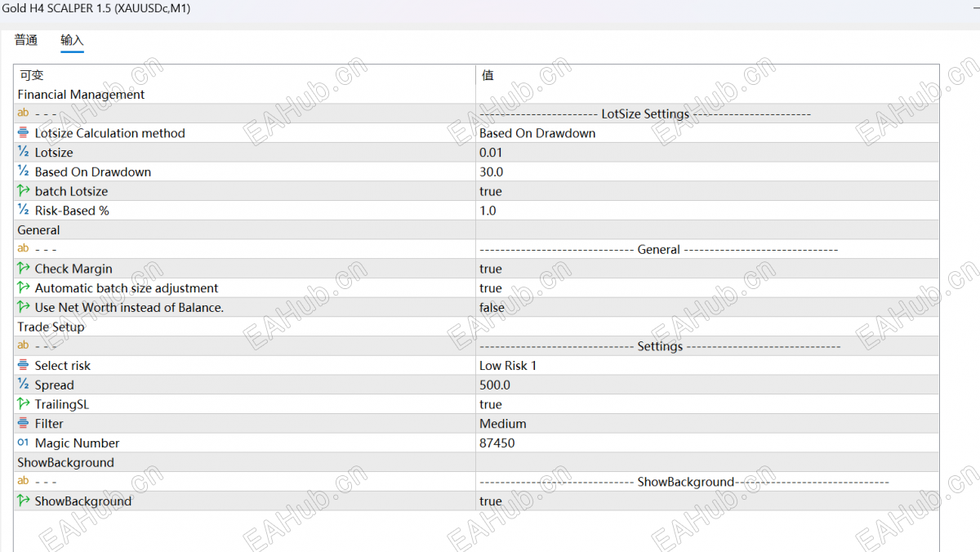The width and height of the screenshot is (980, 552).
Task: Open the Filter Medium value dropdown
Action: click(x=707, y=423)
